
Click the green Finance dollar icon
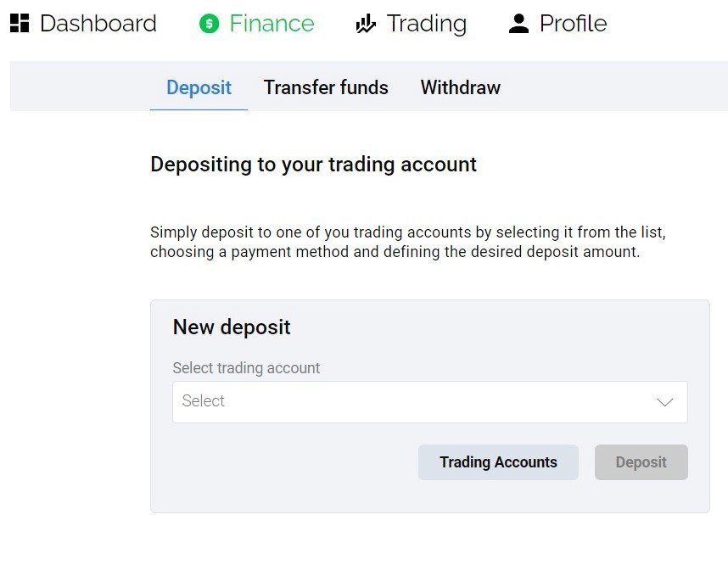(209, 24)
